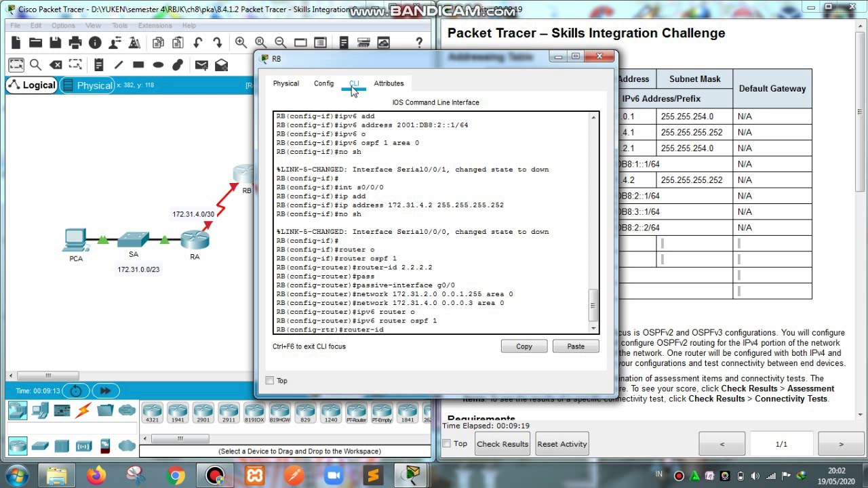Image resolution: width=868 pixels, height=488 pixels.
Task: Activate the Delete tool
Action: [x=56, y=65]
